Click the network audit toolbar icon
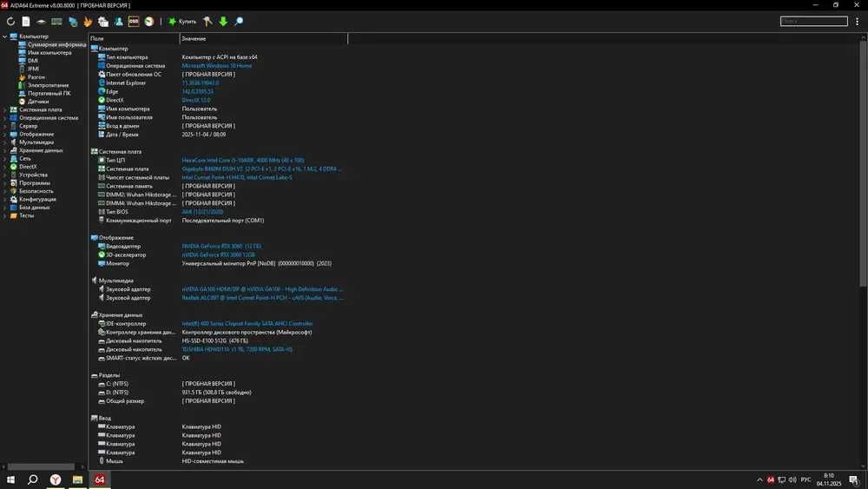 pyautogui.click(x=103, y=22)
